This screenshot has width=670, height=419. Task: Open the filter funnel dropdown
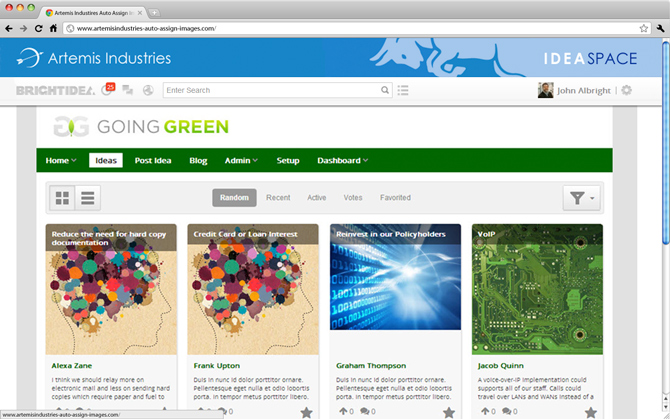582,198
